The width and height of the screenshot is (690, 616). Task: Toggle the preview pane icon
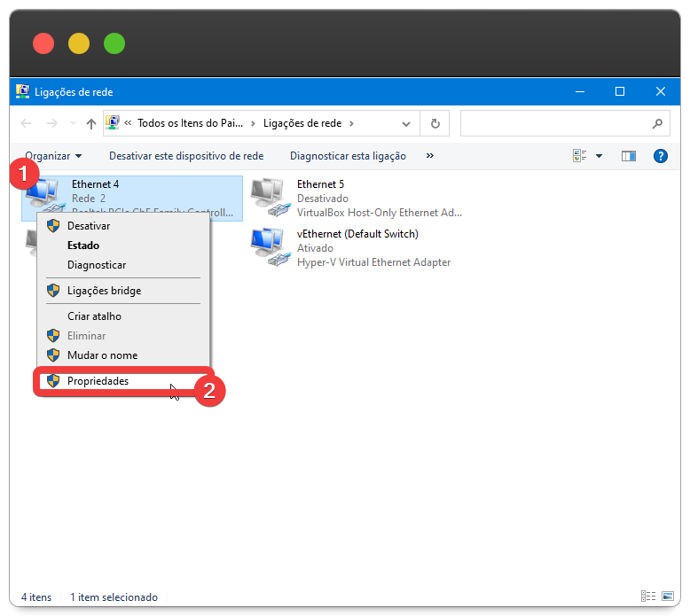[x=629, y=156]
